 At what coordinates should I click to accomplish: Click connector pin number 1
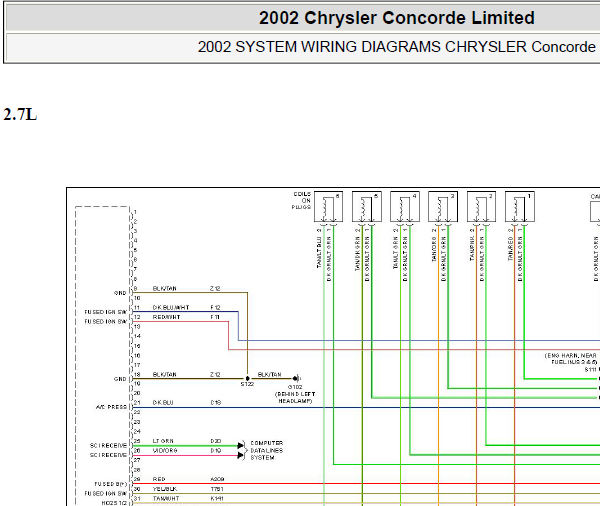[x=135, y=212]
